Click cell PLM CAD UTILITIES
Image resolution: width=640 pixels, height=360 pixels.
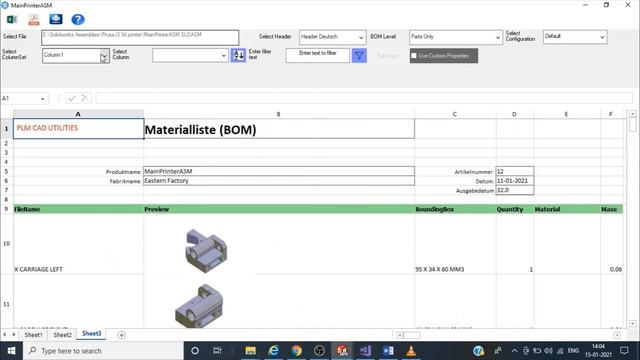click(x=78, y=129)
